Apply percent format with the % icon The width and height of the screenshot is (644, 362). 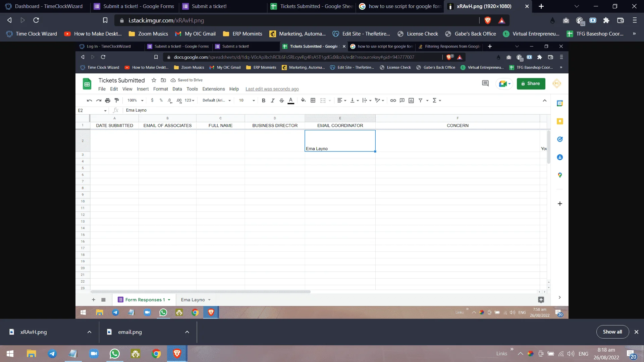161,101
